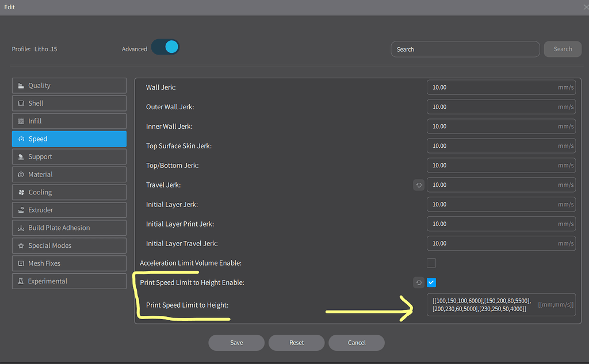Switch to the Extruder settings tab
589x364 pixels.
tap(69, 210)
